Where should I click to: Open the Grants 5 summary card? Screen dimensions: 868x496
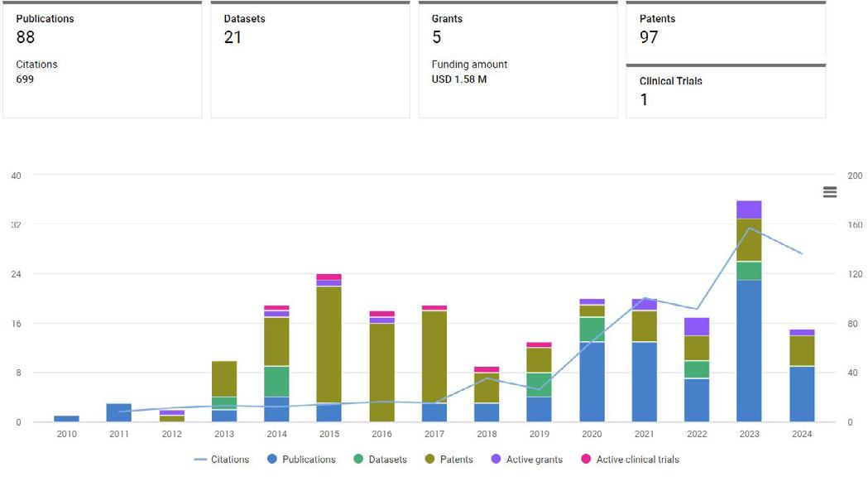click(x=518, y=60)
